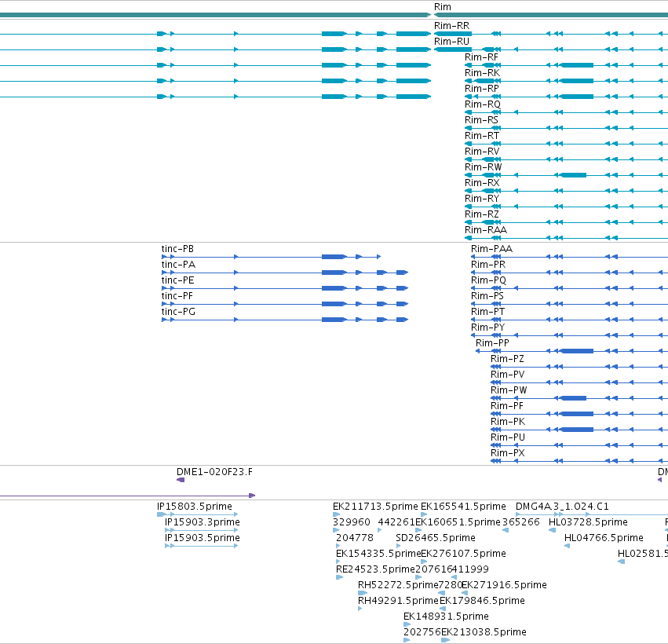Select the 202756 feature label
Screen dimensions: 668x644
[x=422, y=632]
